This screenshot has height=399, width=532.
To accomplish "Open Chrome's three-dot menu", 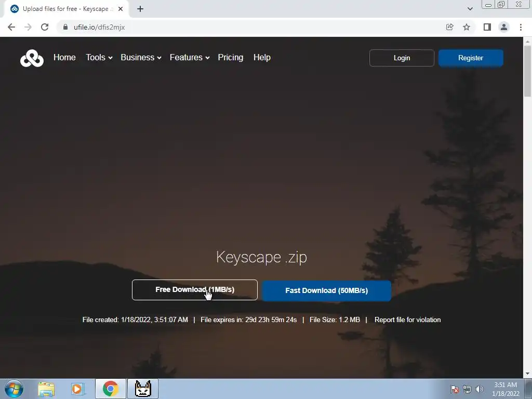I will coord(521,27).
